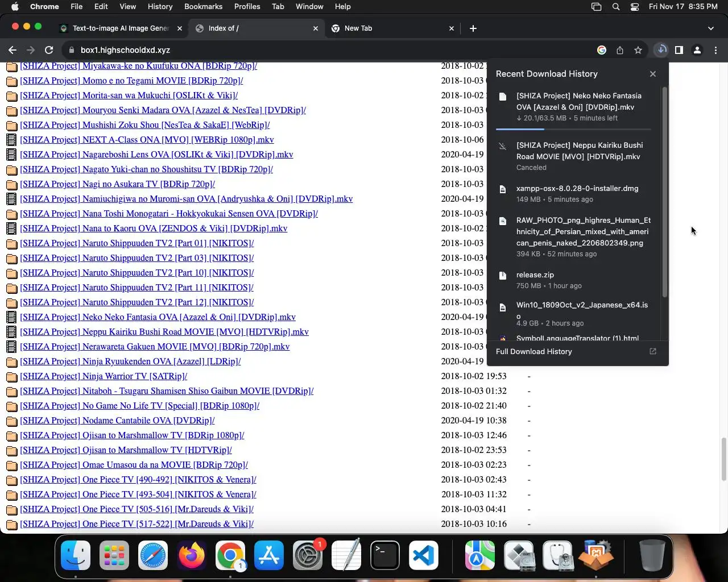Viewport: 728px width, 582px height.
Task: Click the page's vertical scrollbar thumb
Action: [x=724, y=459]
